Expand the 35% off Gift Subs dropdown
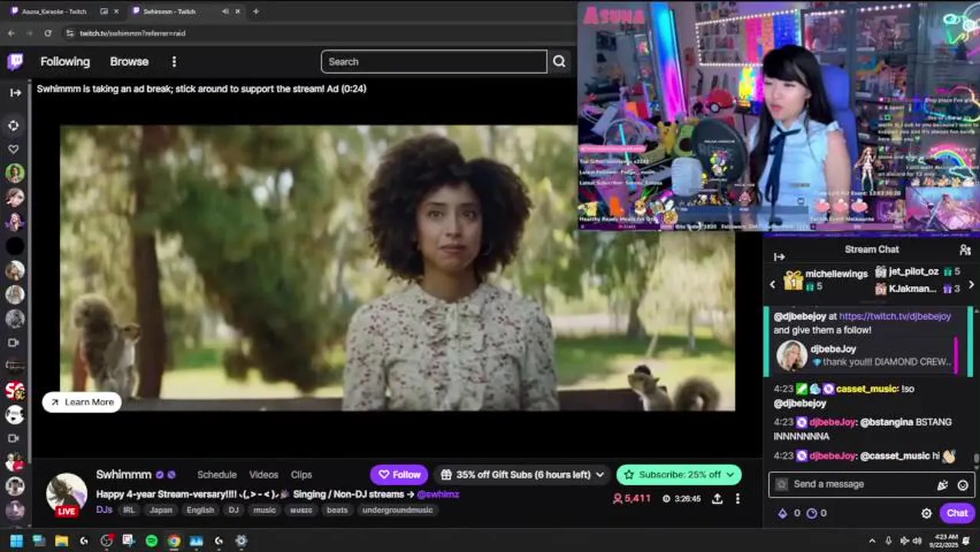 [522, 475]
